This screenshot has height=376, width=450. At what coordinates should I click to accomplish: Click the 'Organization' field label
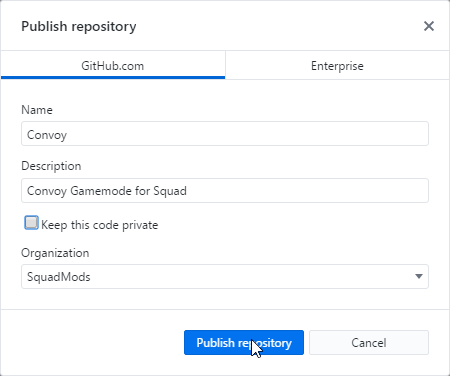55,253
